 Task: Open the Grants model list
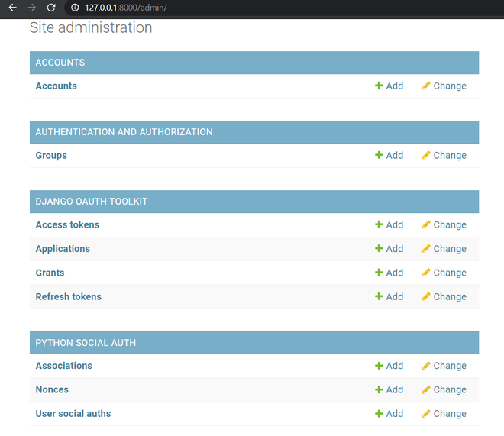click(x=50, y=273)
